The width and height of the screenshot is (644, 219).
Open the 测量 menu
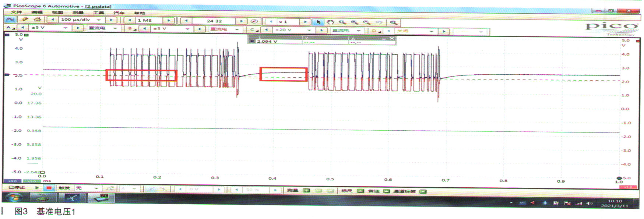(x=78, y=13)
